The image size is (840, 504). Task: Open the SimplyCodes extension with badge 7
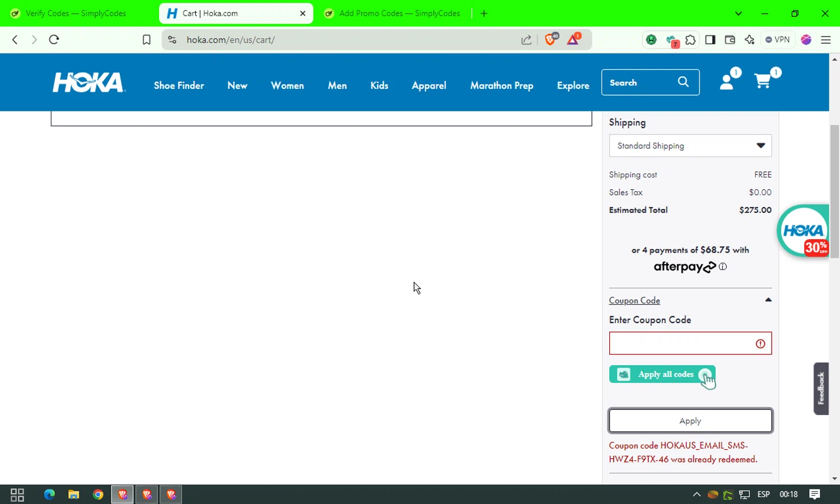671,40
